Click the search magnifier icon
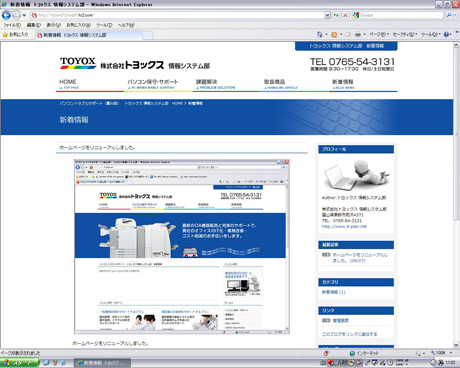The image size is (460, 368). 449,15
